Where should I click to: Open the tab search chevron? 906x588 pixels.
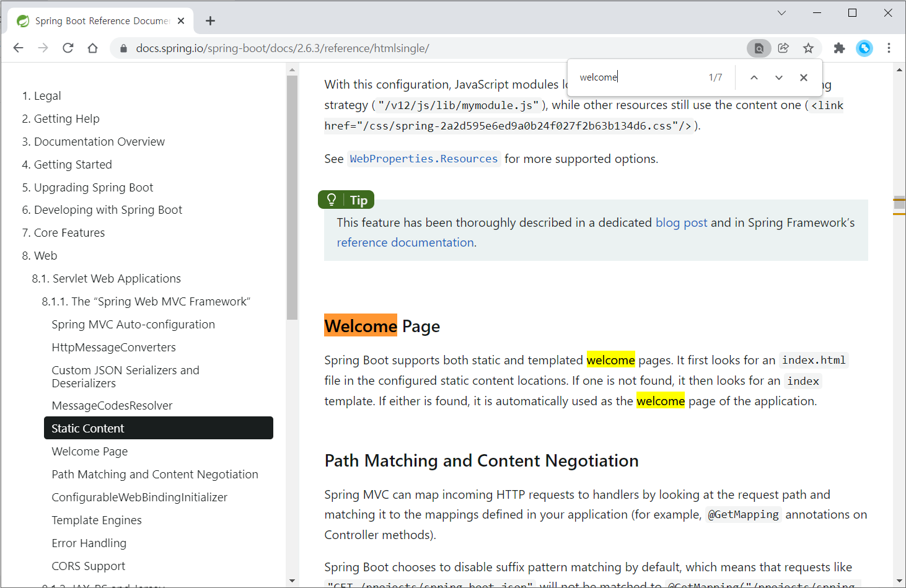781,12
